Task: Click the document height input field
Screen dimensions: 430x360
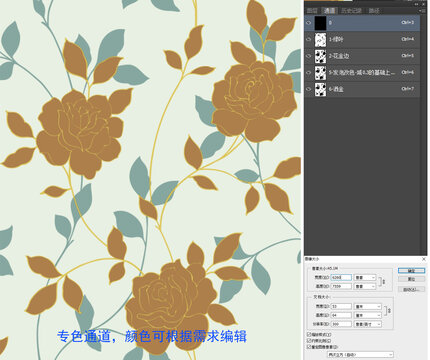Action: pos(341,315)
